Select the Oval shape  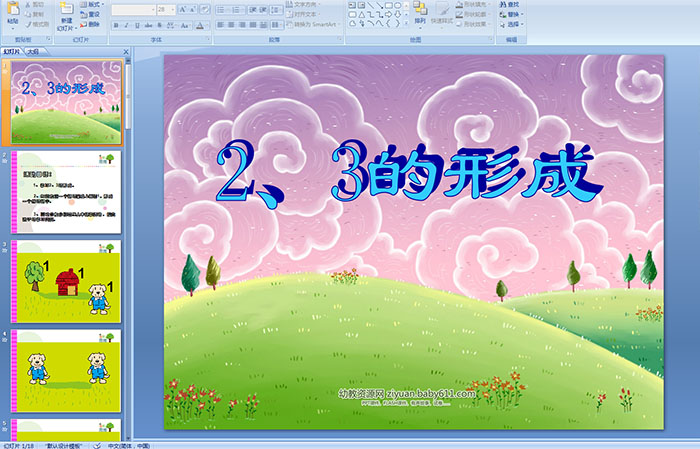398,5
